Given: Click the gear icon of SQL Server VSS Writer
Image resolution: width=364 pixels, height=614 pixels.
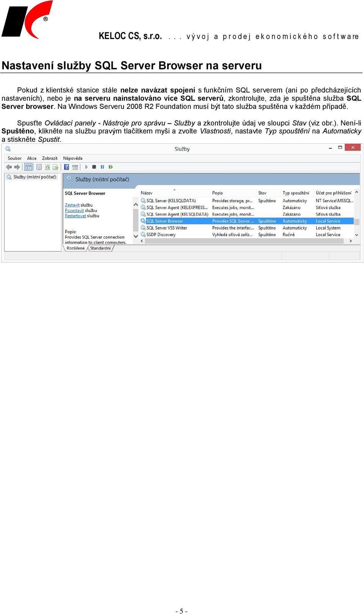Looking at the screenshot, I should (x=143, y=228).
